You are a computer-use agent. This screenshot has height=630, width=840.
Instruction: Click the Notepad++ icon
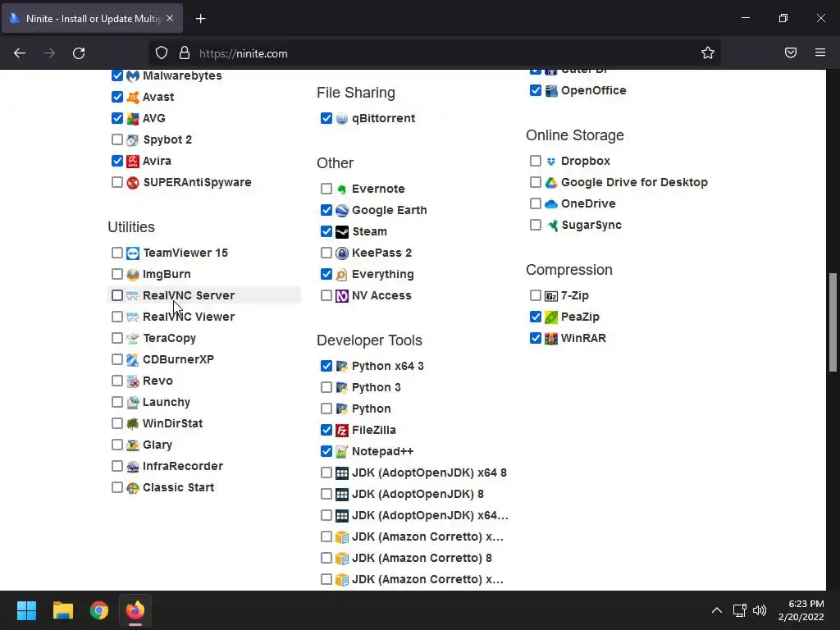coord(342,452)
